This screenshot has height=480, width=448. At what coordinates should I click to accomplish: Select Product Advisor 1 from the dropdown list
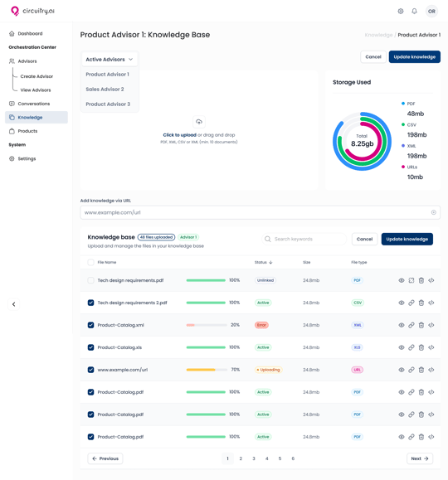(x=107, y=75)
